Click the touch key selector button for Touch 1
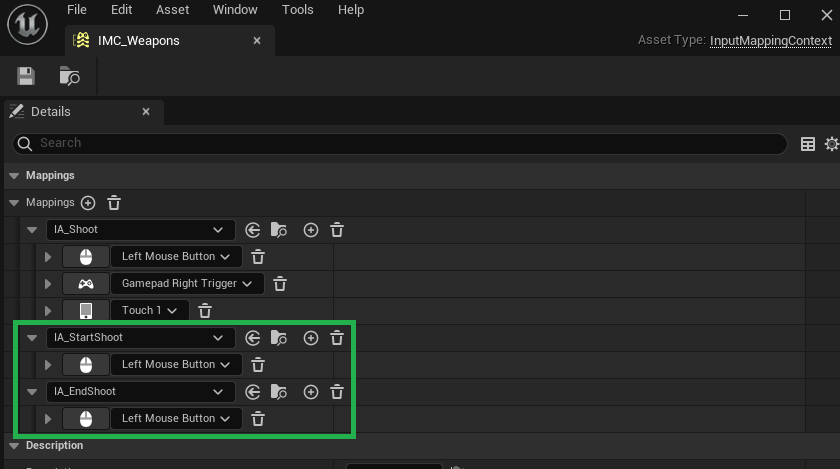The height and width of the screenshot is (469, 840). tap(85, 311)
